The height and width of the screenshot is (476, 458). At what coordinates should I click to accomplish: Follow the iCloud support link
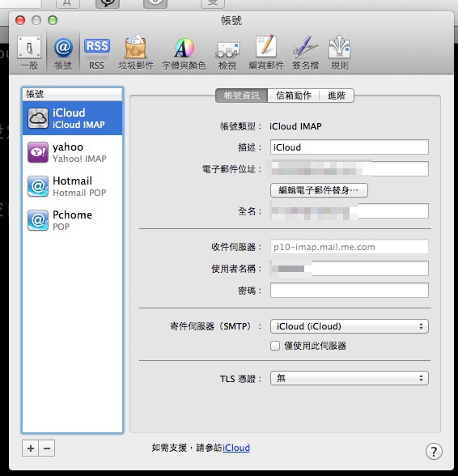[236, 448]
